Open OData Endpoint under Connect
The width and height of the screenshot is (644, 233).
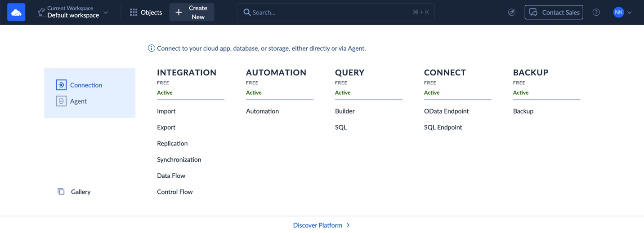(x=446, y=111)
